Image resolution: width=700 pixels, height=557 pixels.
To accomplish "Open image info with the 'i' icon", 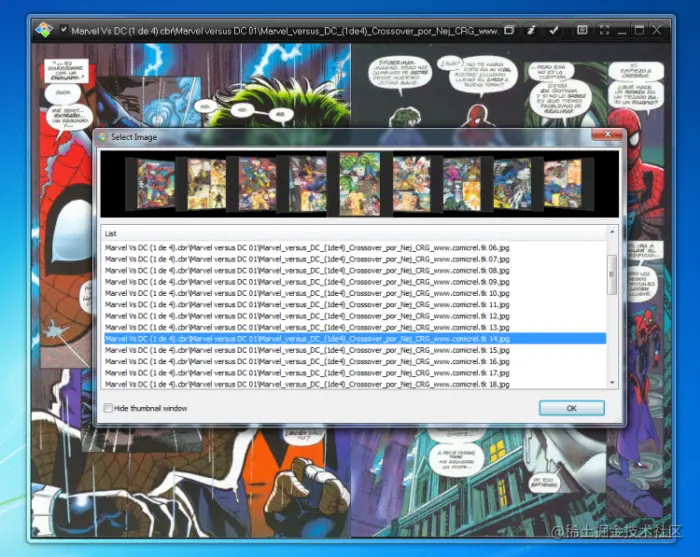I will pos(531,30).
